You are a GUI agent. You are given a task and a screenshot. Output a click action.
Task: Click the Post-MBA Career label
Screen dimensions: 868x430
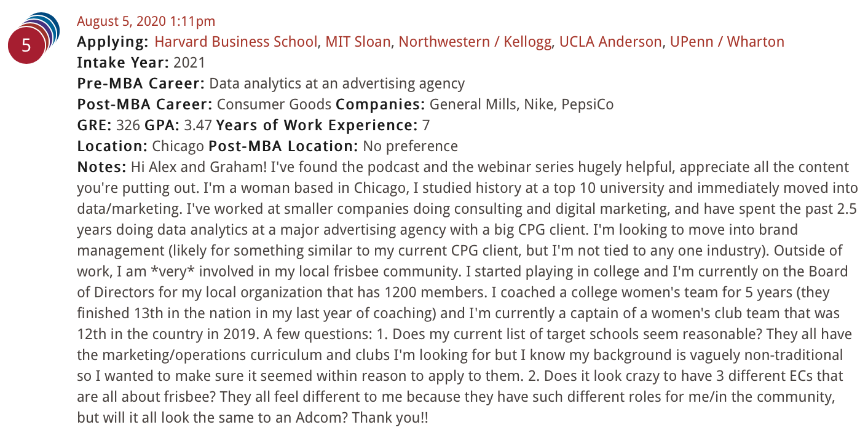click(144, 104)
